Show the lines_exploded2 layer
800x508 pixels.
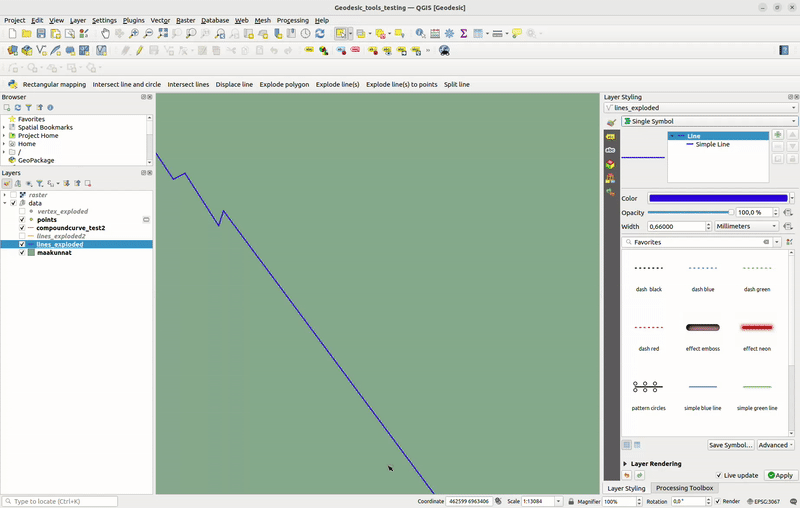[x=22, y=236]
